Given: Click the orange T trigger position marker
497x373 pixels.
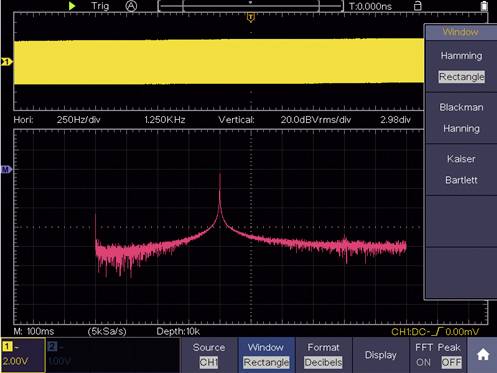Looking at the screenshot, I should 251,17.
